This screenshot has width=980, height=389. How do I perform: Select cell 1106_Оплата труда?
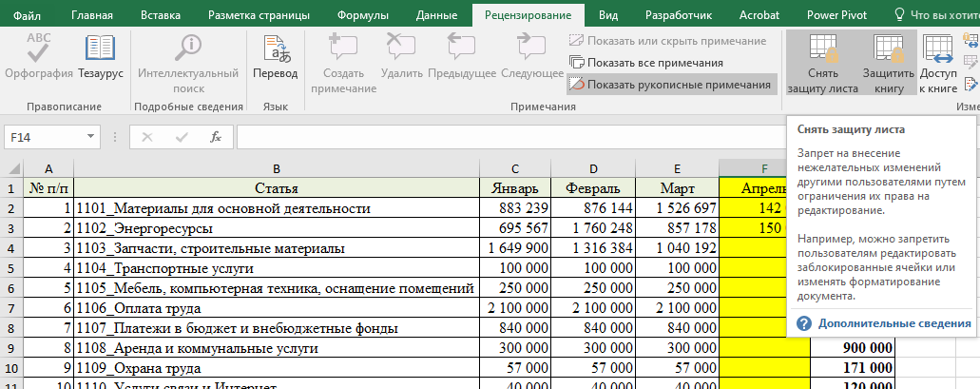(277, 308)
